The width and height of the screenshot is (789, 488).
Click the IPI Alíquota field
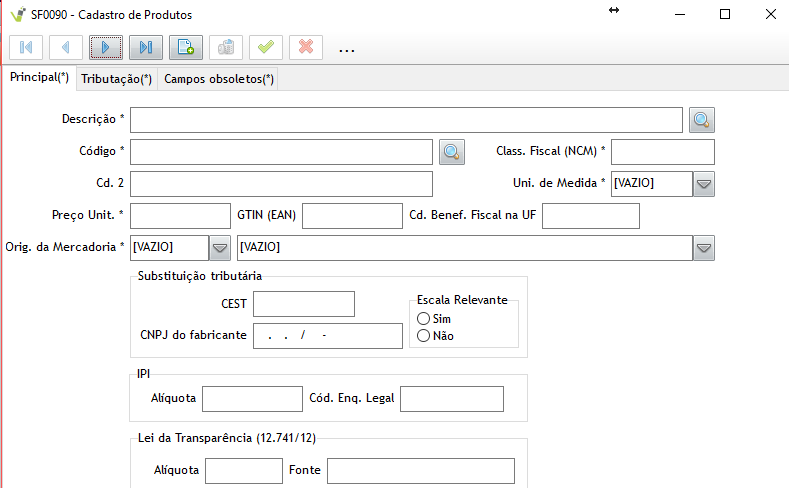253,399
